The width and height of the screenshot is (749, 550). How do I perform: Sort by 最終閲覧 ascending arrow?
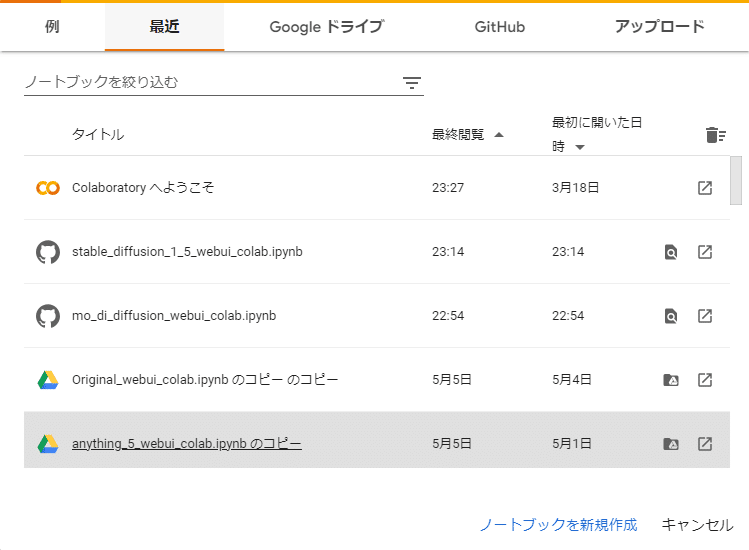click(499, 135)
